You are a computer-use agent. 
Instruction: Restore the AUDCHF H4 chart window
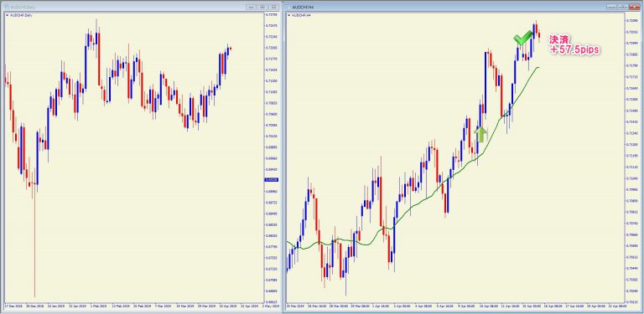pyautogui.click(x=623, y=7)
